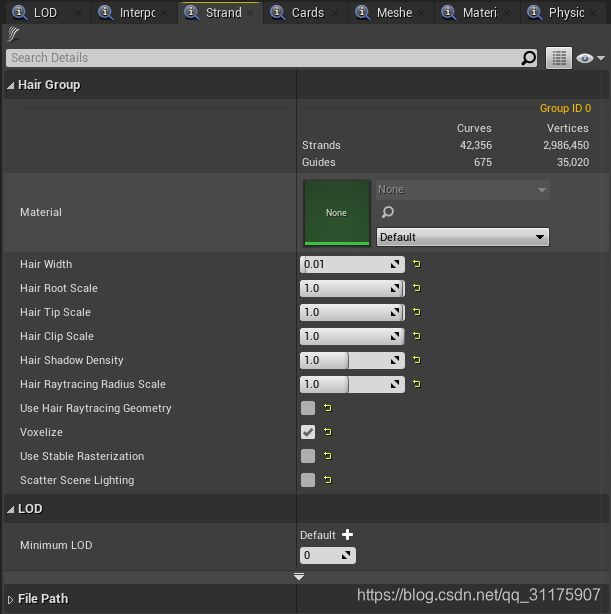Reset Hair Width to default
The width and height of the screenshot is (611, 614).
[416, 264]
